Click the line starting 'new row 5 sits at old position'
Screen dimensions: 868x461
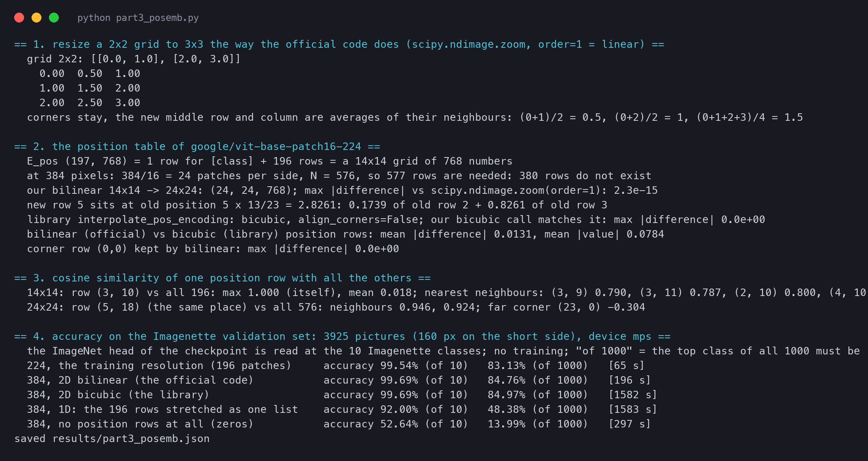tap(317, 205)
